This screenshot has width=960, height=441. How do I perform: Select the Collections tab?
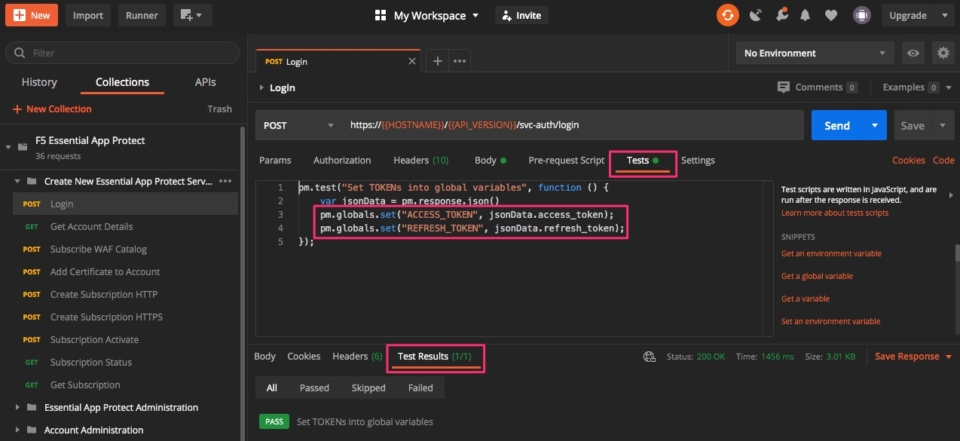coord(122,82)
